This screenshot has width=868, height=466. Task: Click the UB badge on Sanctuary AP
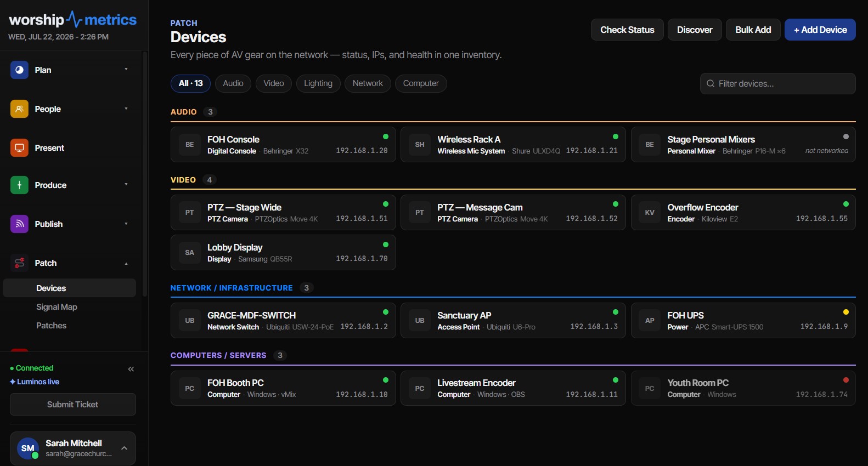coord(420,321)
